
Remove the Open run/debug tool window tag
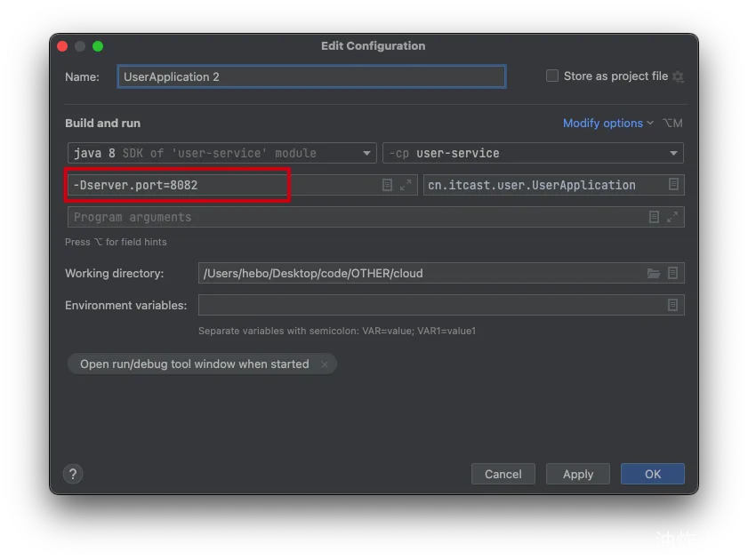tap(325, 364)
